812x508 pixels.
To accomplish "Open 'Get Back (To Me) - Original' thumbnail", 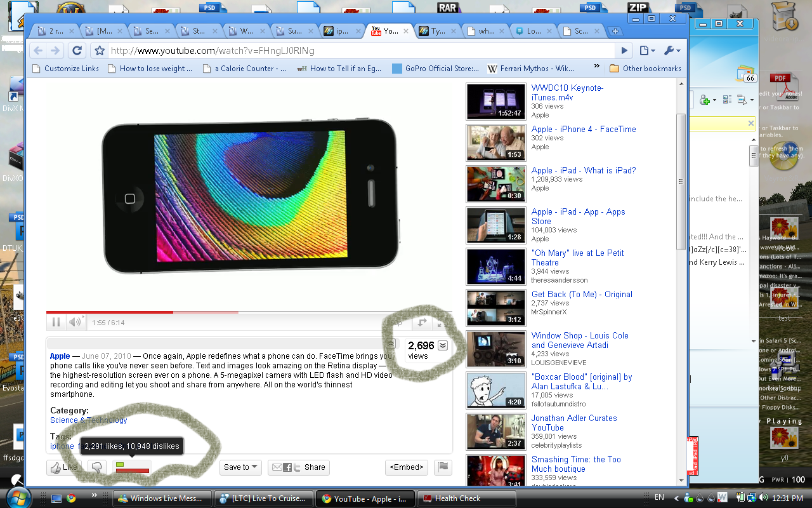I will [x=496, y=308].
